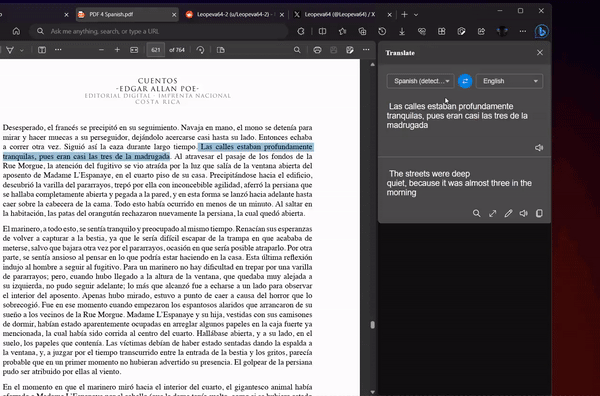Close the Translate panel
Screen dimensions: 600x396
540,53
